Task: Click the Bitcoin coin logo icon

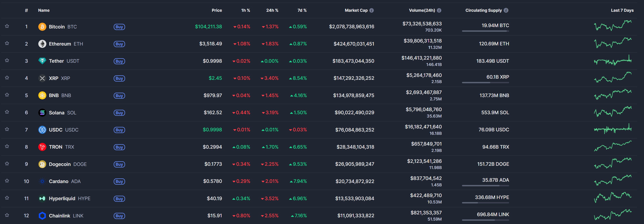Action: [x=42, y=27]
